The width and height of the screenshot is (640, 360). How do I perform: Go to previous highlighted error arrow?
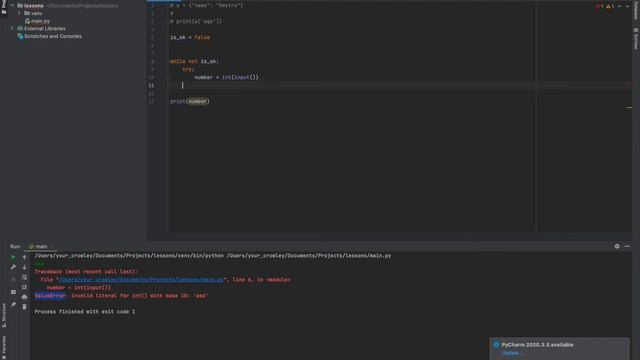620,6
